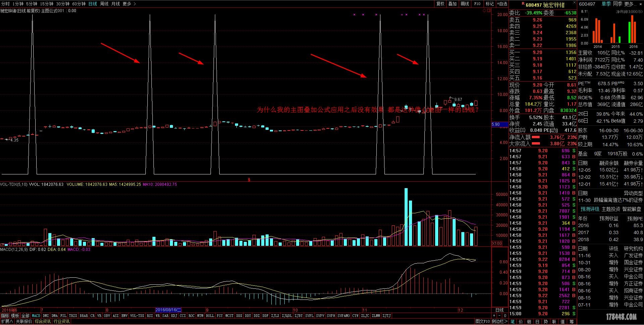Select the 联 related tab
Viewport: 644px width, 325px height.
[x=554, y=322]
